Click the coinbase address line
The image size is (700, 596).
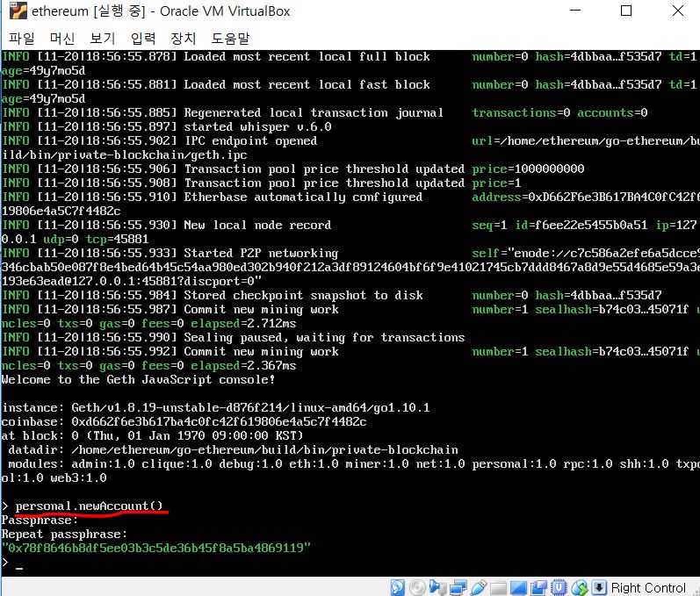point(184,421)
